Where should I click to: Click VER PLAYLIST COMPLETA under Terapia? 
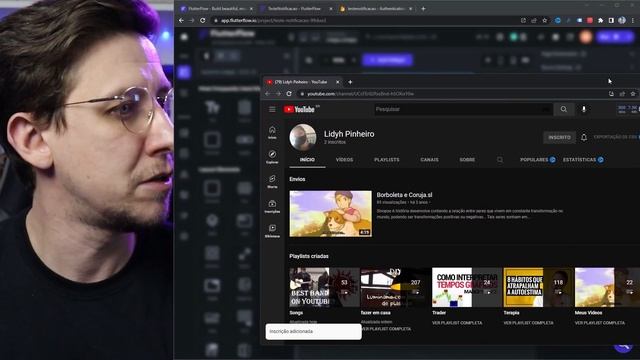tap(528, 323)
